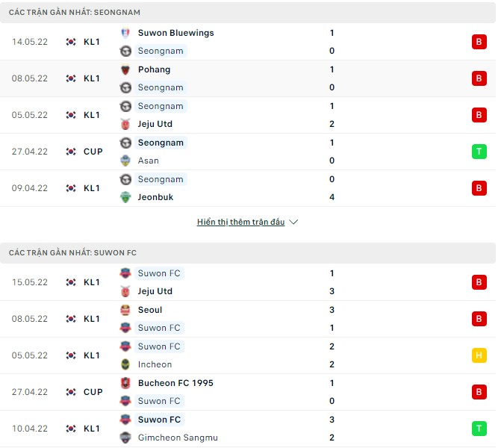Click the yellow H badge for the Incheon match
The image size is (504, 448).
click(479, 355)
